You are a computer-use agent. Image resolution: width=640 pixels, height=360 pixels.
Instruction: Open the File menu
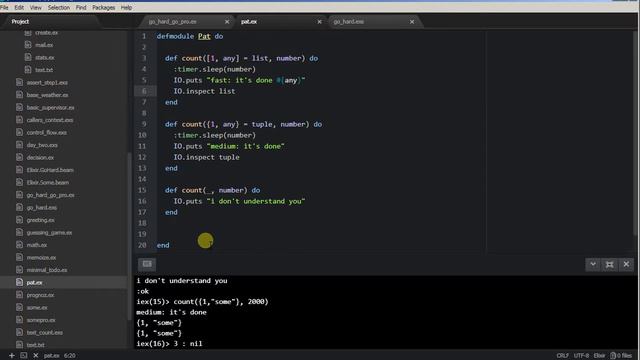click(4, 7)
